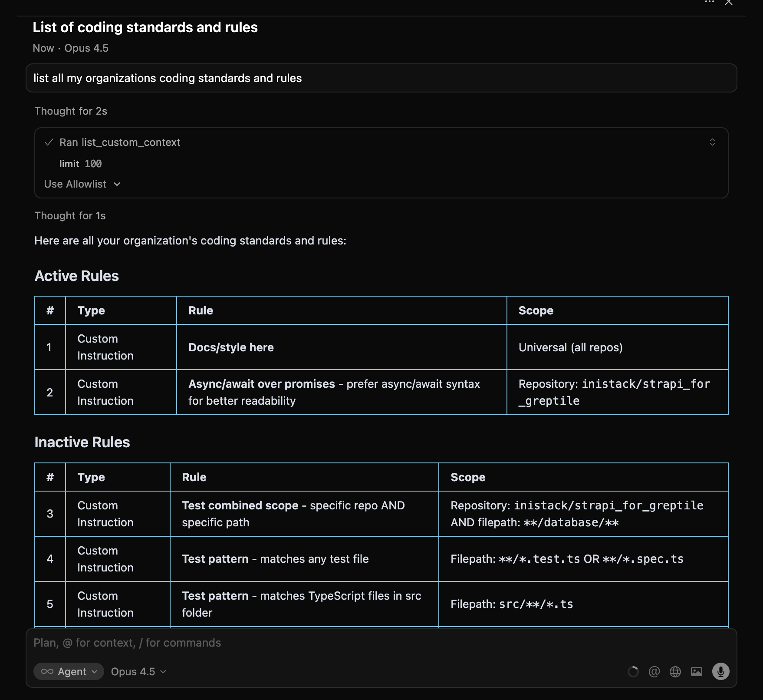Switch mode using the Agent dropdown

pos(69,671)
